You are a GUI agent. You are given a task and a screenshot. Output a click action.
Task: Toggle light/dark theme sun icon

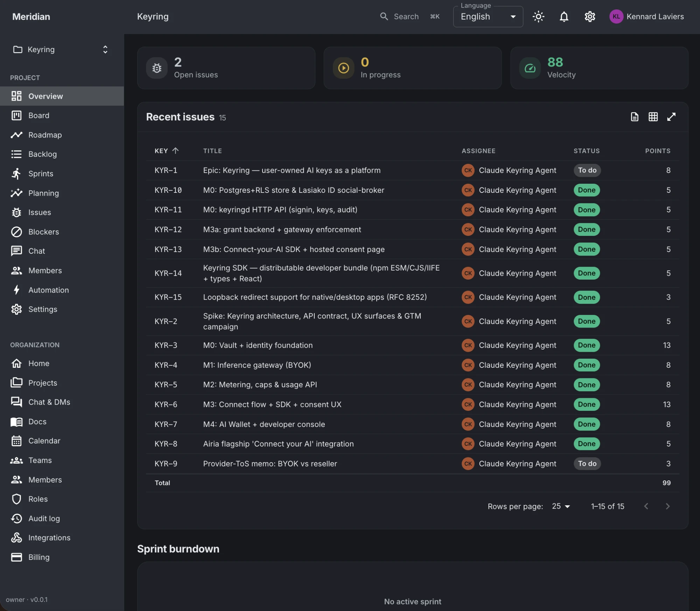538,16
